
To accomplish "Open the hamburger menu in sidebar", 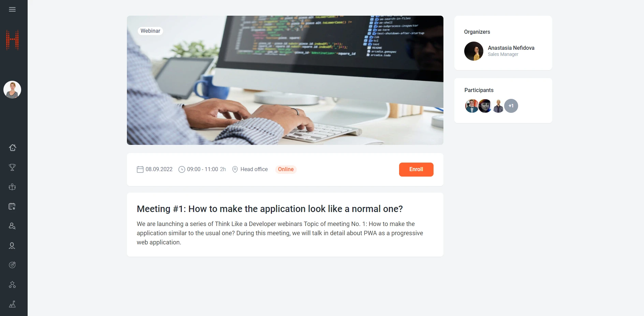I will (12, 9).
